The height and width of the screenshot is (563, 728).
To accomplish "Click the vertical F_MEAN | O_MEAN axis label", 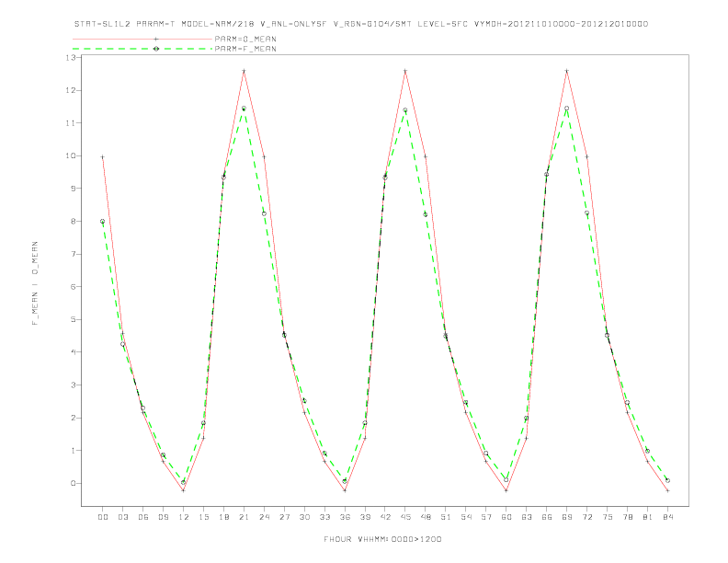I will point(35,283).
